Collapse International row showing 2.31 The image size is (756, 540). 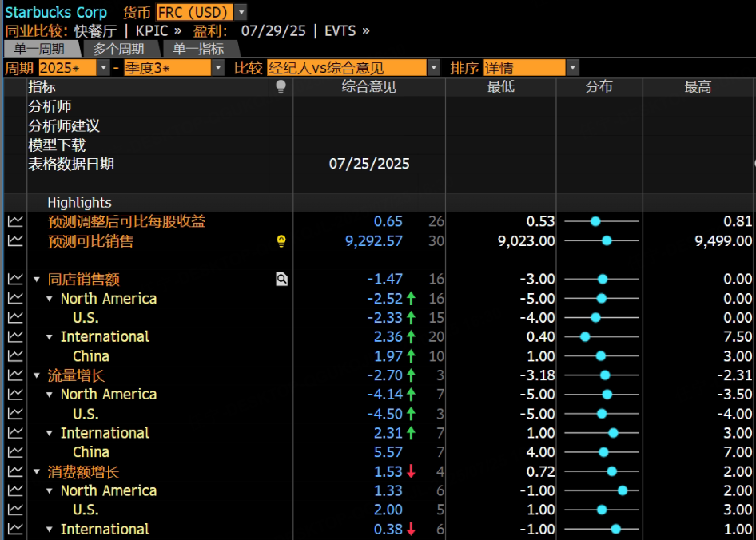pyautogui.click(x=50, y=434)
